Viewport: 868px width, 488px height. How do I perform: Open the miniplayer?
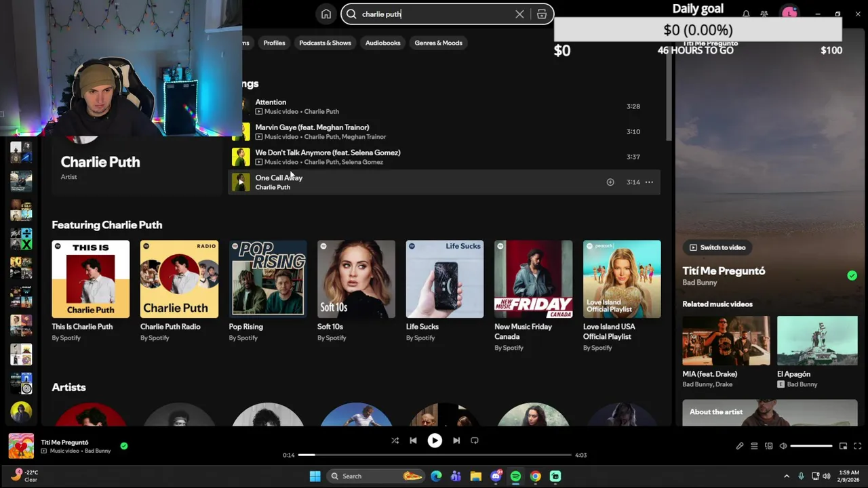(843, 446)
